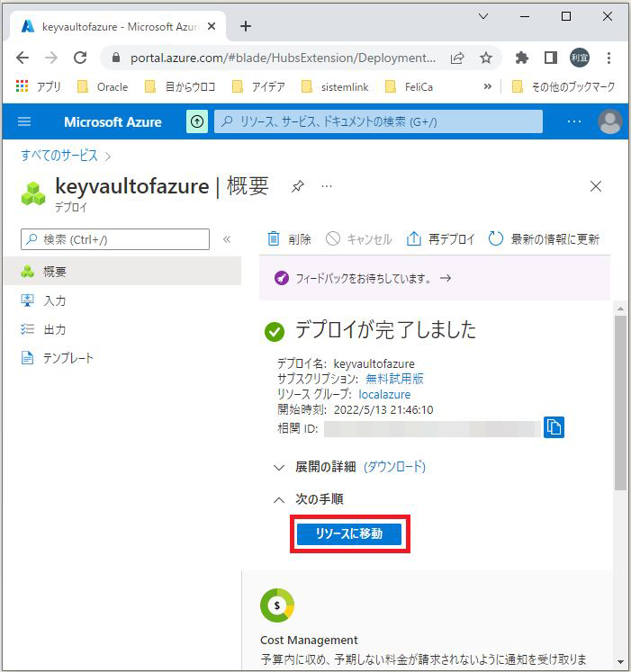Open the 概要 menu item
The height and width of the screenshot is (672, 631).
pyautogui.click(x=122, y=272)
